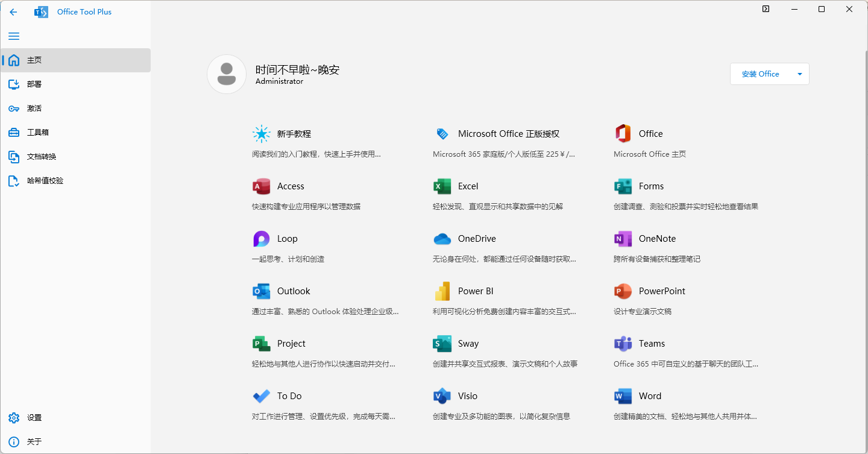
Task: Click the 新手教程 spark icon
Action: coord(261,134)
